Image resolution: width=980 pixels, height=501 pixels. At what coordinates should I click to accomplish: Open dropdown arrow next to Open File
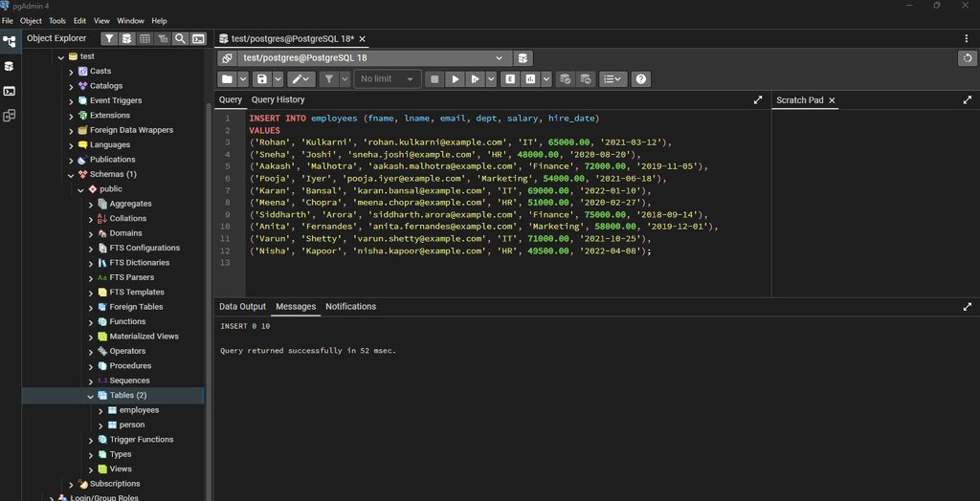coord(243,79)
